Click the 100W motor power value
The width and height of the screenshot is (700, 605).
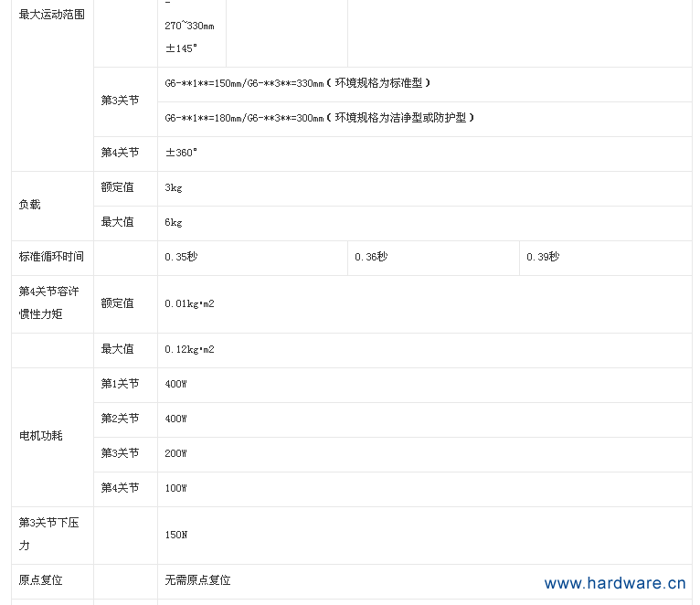click(x=175, y=488)
